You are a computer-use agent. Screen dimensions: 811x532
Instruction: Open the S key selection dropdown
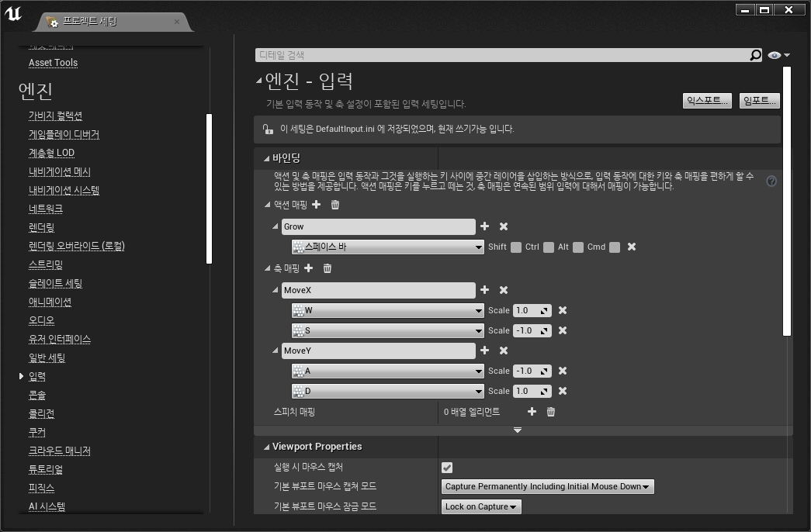(x=388, y=331)
